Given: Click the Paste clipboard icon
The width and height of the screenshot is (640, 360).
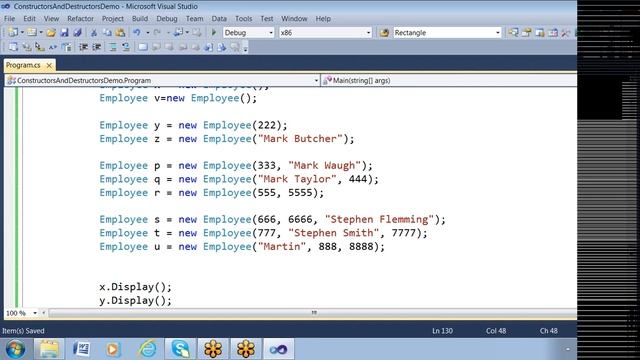Looking at the screenshot, I should (x=120, y=33).
